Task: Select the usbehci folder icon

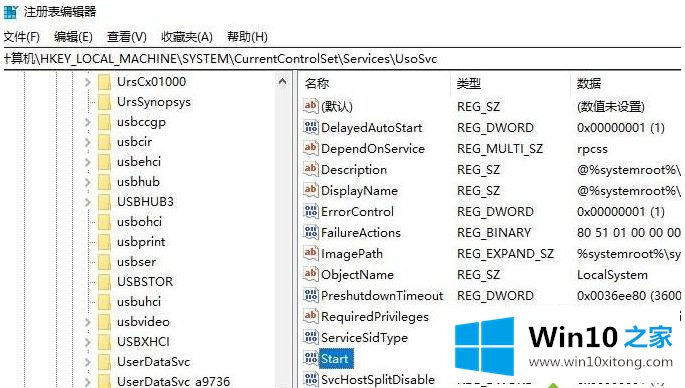Action: (x=104, y=162)
